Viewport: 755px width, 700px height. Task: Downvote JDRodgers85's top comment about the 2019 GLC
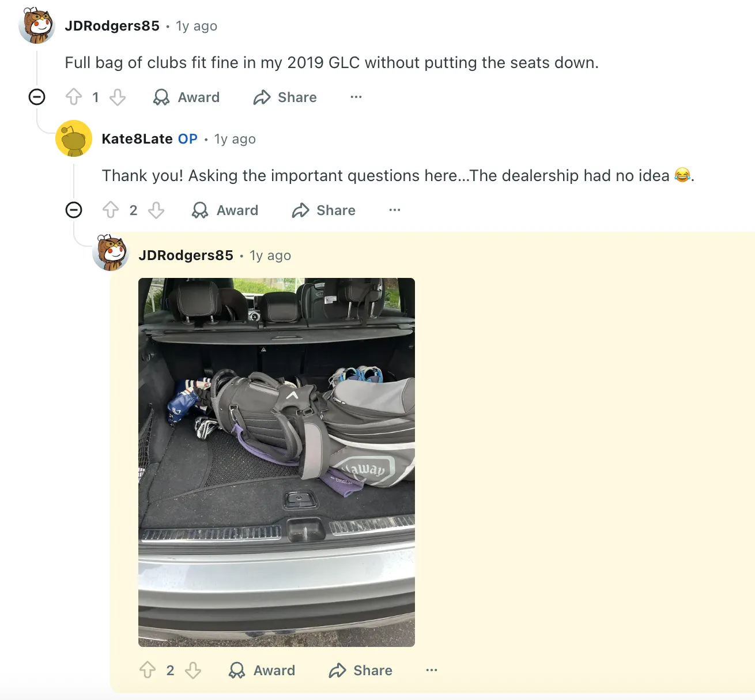point(118,97)
